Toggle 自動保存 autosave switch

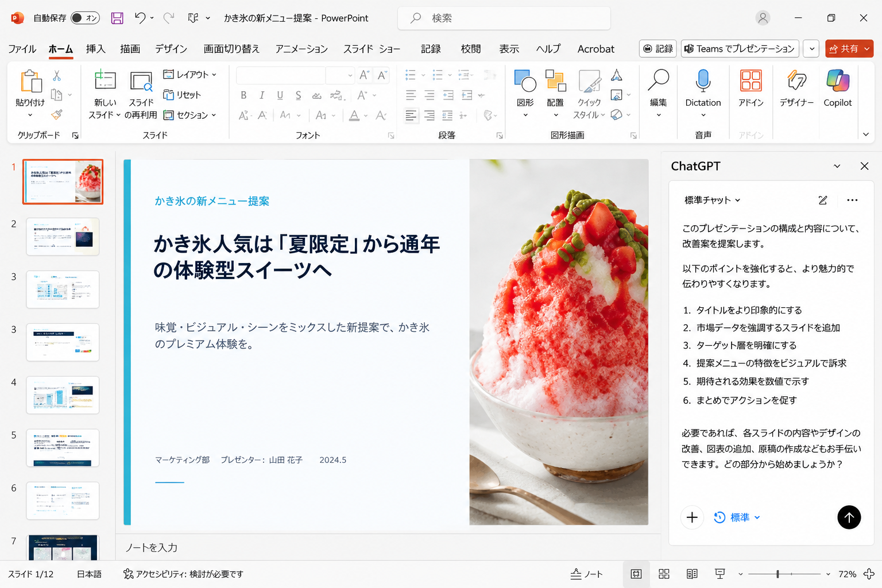tap(85, 18)
